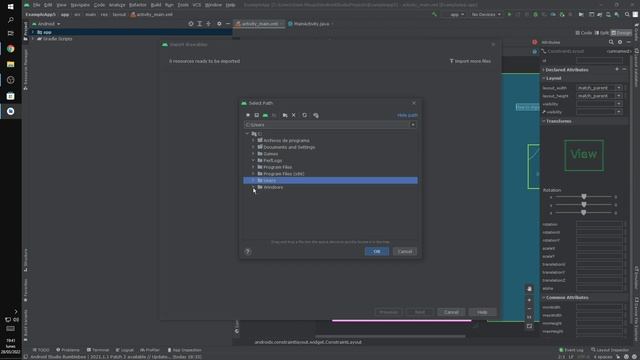This screenshot has height=360, width=640.
Task: Switch editor to Split view
Action: (602, 33)
